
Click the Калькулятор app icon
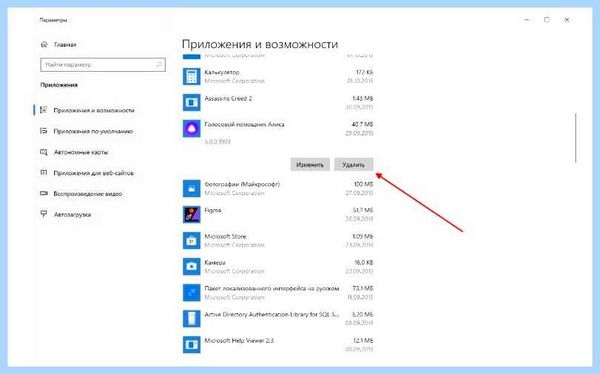tap(191, 76)
